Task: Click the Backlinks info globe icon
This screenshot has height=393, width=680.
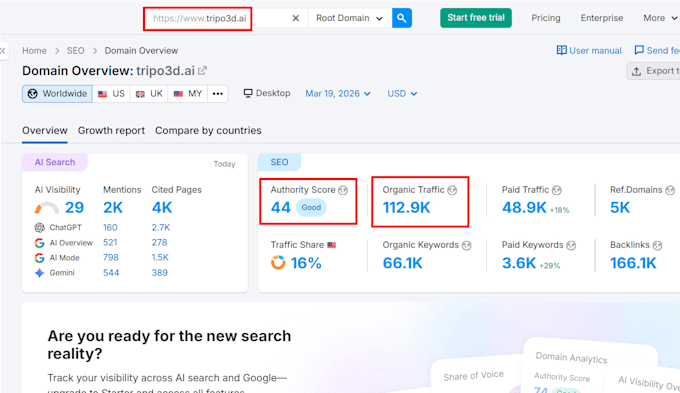Action: point(658,246)
